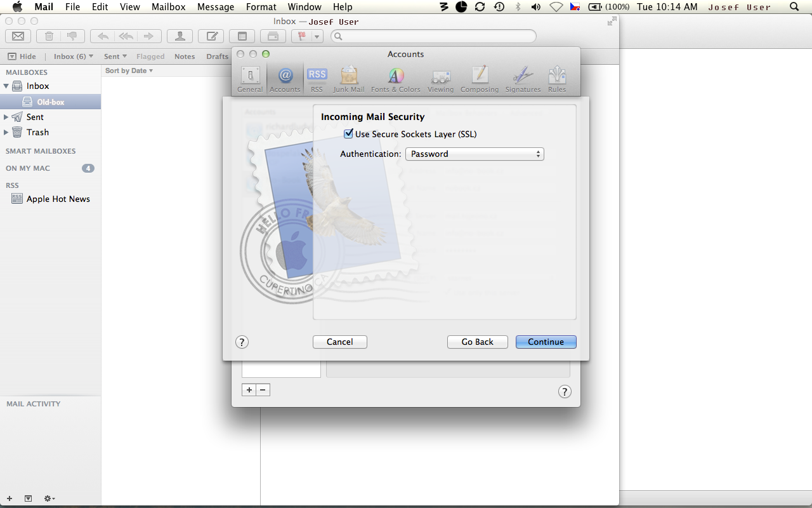
Task: Click the Note toolbar icon
Action: (242, 36)
